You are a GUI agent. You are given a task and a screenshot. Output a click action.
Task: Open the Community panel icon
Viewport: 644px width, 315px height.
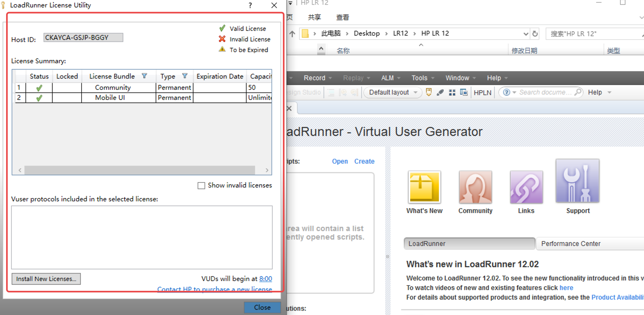[x=475, y=187]
